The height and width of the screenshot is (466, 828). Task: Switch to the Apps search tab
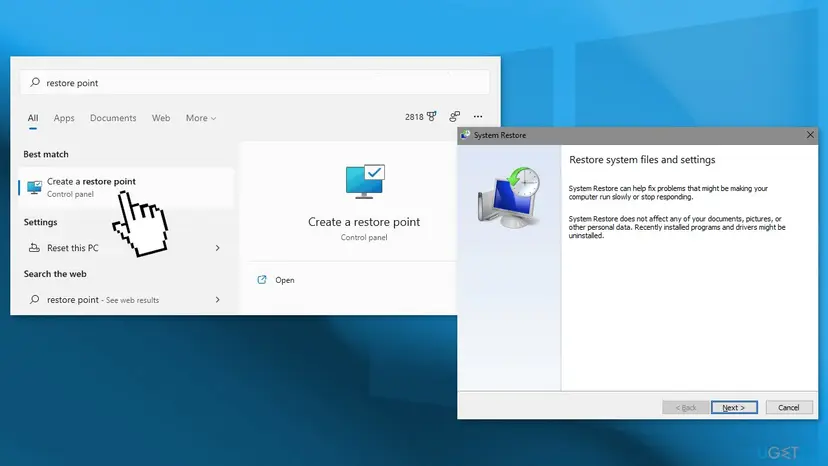coord(64,118)
